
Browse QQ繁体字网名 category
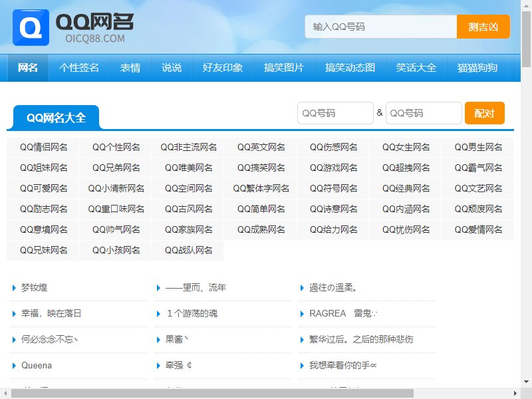(x=261, y=188)
